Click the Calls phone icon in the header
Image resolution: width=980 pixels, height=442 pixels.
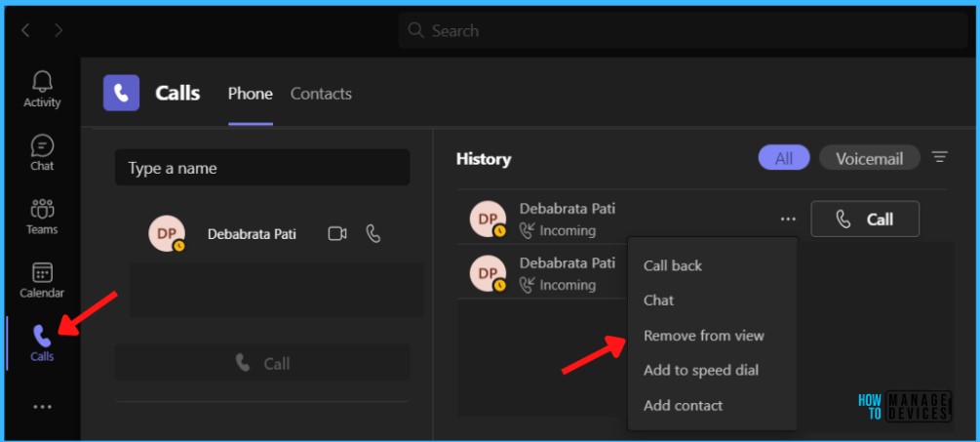[x=121, y=93]
